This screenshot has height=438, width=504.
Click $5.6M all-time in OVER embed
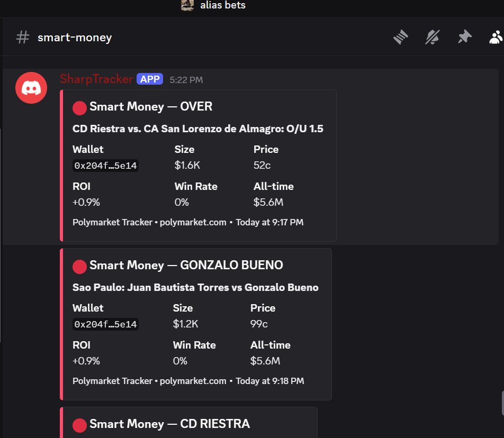268,202
